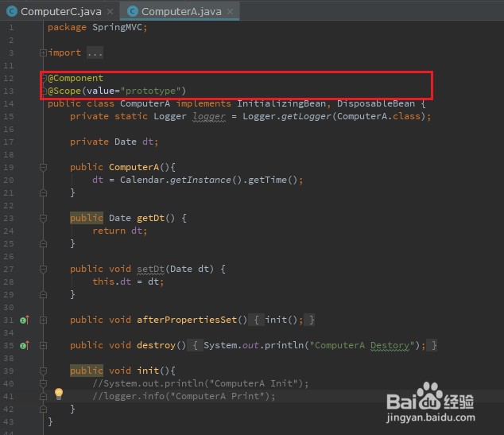This screenshot has height=435, width=504.
Task: Click the "prototype" string value
Action: pos(150,91)
